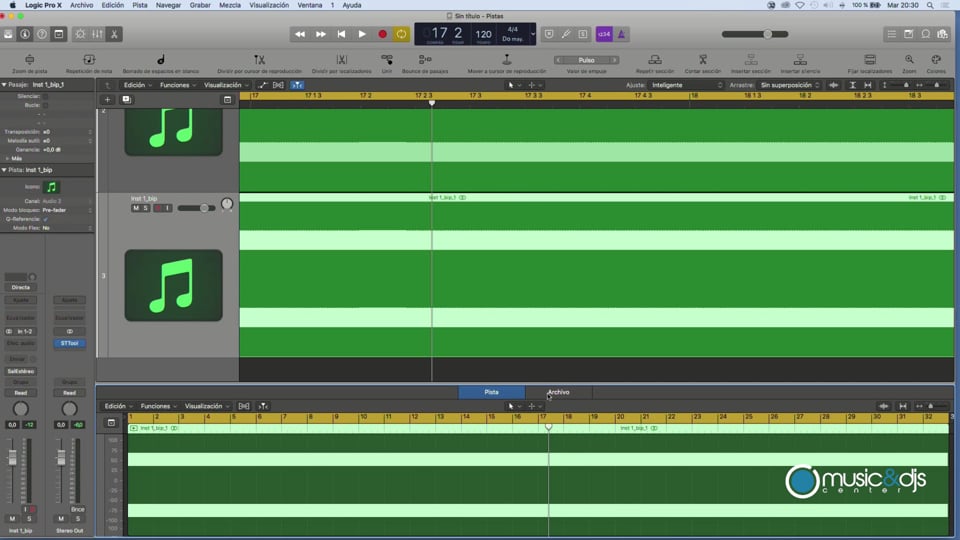
Task: Click Borrado de espacios en blanco tool
Action: coord(160,63)
